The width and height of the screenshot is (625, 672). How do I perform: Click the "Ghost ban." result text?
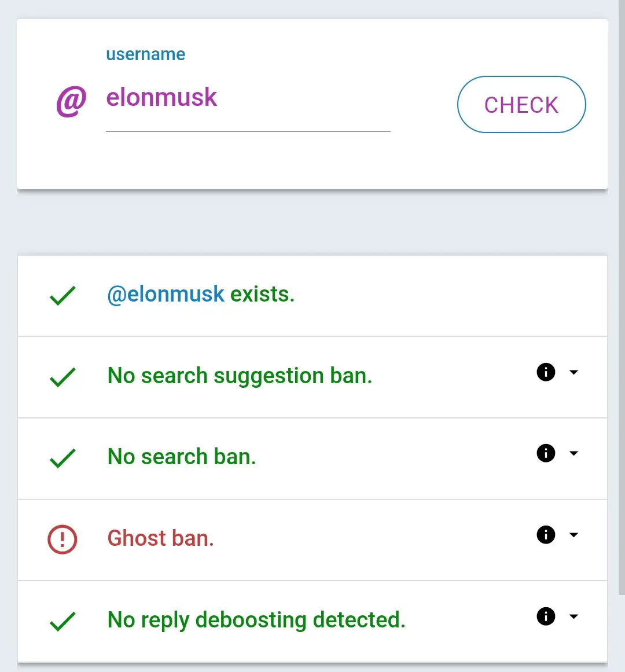click(x=161, y=539)
